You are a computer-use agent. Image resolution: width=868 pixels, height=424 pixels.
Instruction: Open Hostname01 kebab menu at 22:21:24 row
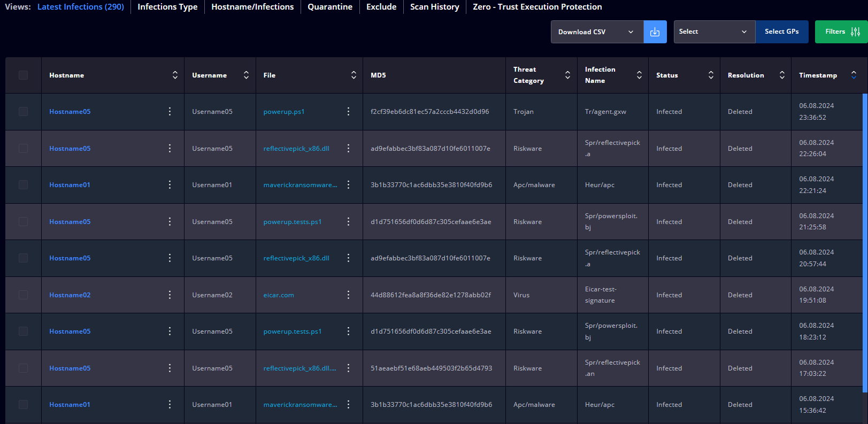(x=170, y=184)
